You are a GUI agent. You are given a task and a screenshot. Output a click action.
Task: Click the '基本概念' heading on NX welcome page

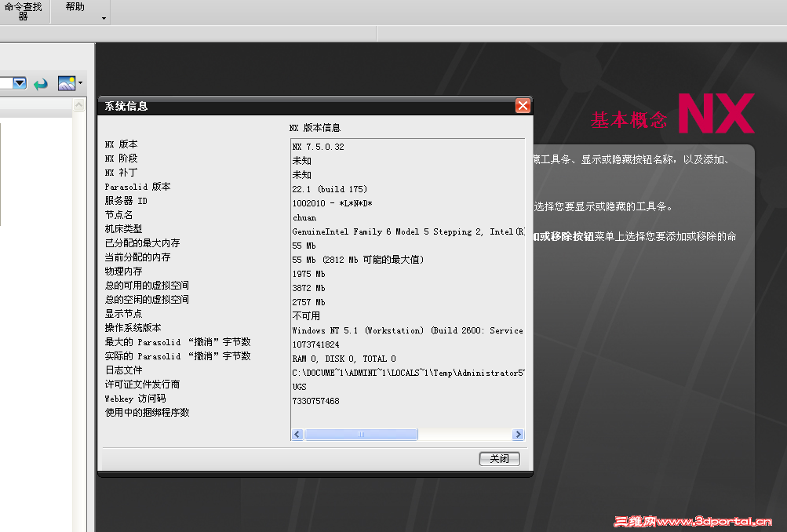629,121
